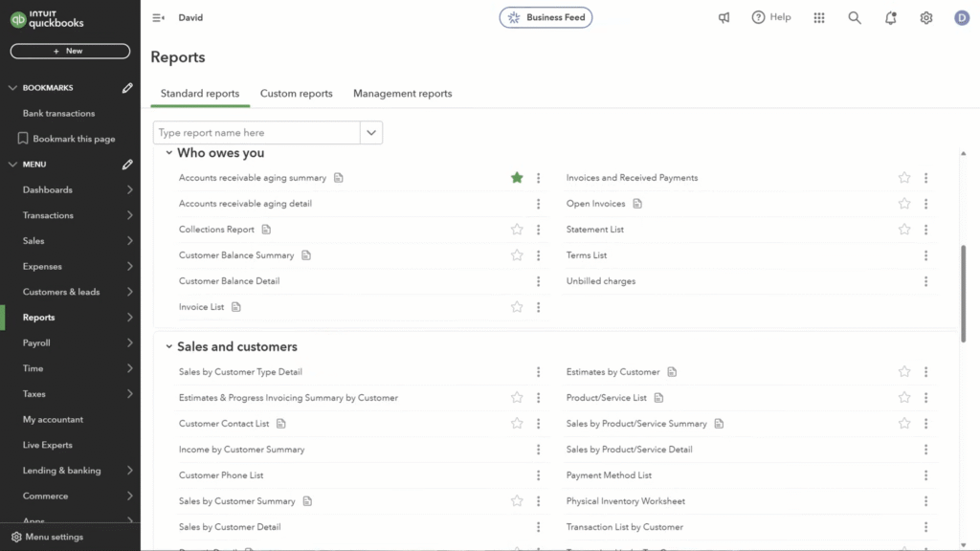
Task: Switch to the Custom reports tab
Action: pyautogui.click(x=296, y=94)
